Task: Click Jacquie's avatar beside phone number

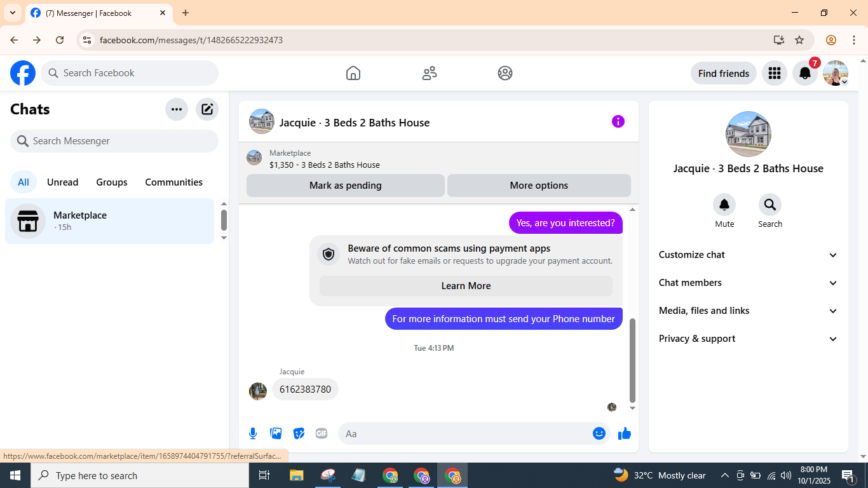Action: [x=258, y=391]
